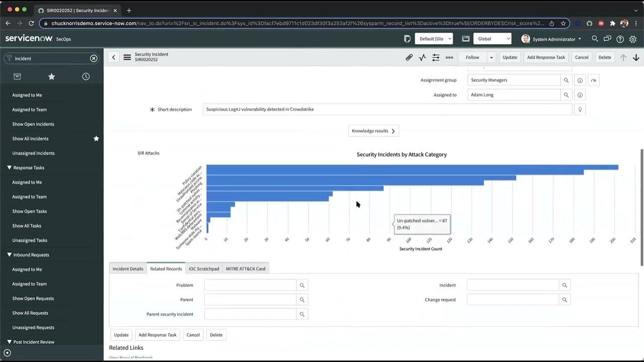
Task: Select the Related Records tab
Action: point(166,268)
